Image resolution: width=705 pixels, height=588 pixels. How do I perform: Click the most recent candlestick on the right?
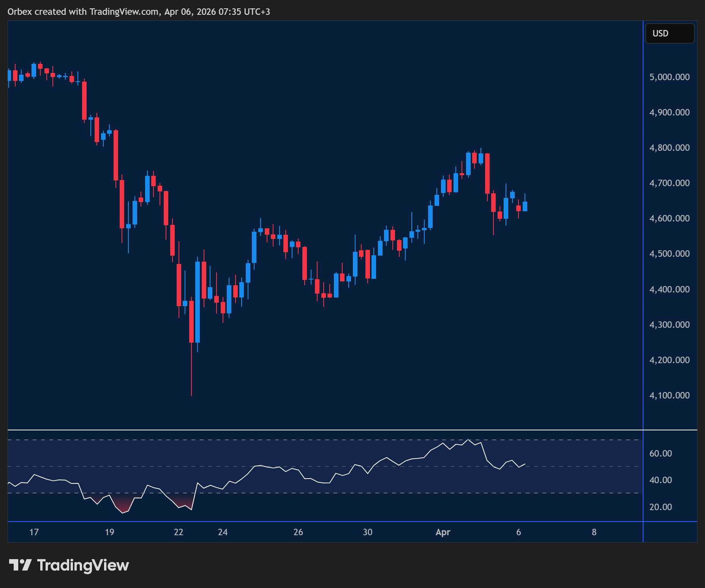point(525,207)
